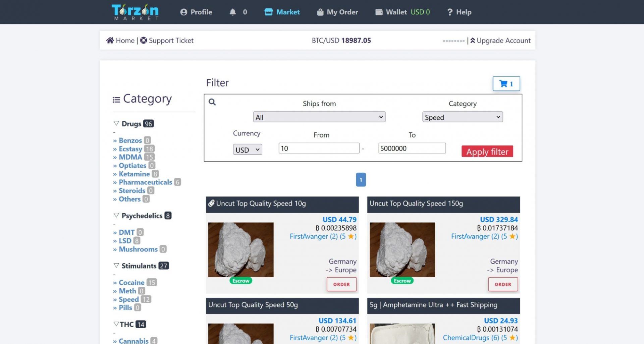The height and width of the screenshot is (344, 644).
Task: Collapse the Drugs category triangle
Action: point(116,123)
